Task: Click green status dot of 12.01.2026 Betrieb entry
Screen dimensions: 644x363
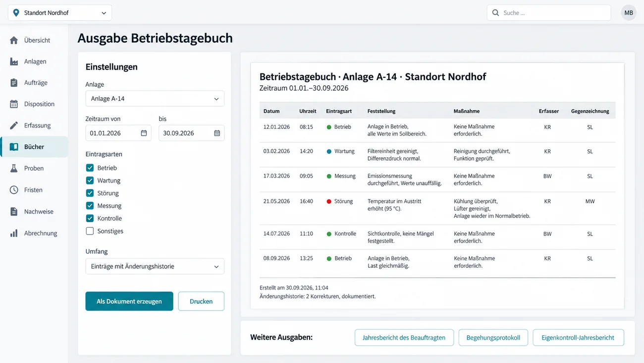Action: pos(329,127)
